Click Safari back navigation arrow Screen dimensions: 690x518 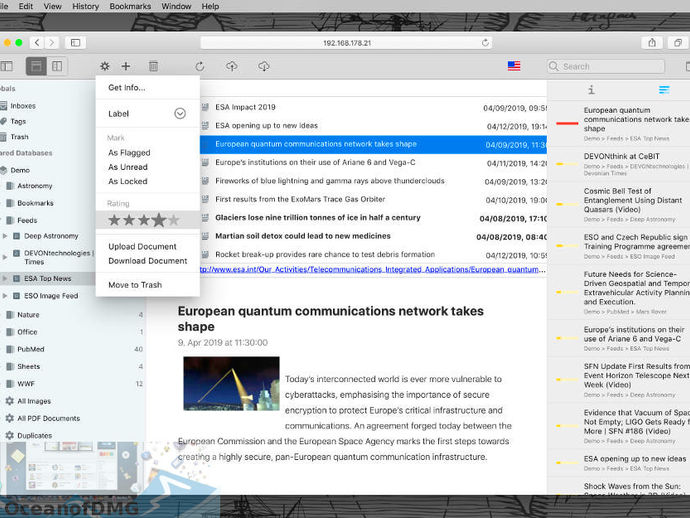coord(37,43)
